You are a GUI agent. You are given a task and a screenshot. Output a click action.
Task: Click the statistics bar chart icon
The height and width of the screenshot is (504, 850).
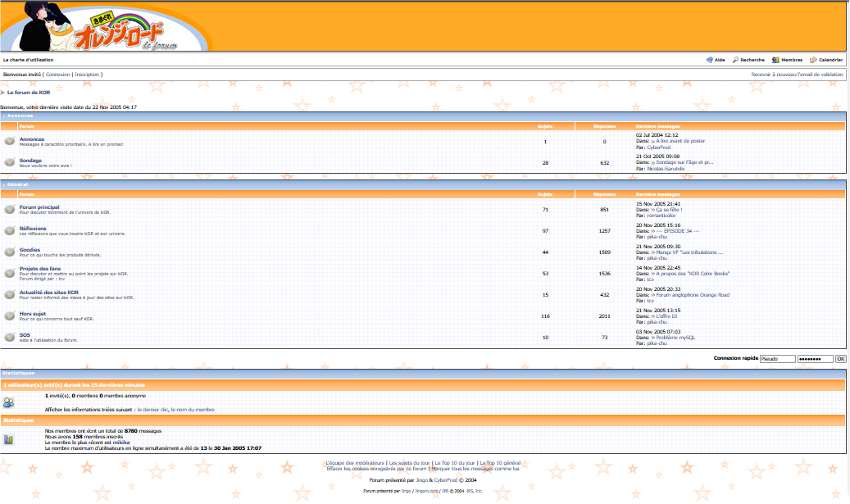[x=8, y=439]
